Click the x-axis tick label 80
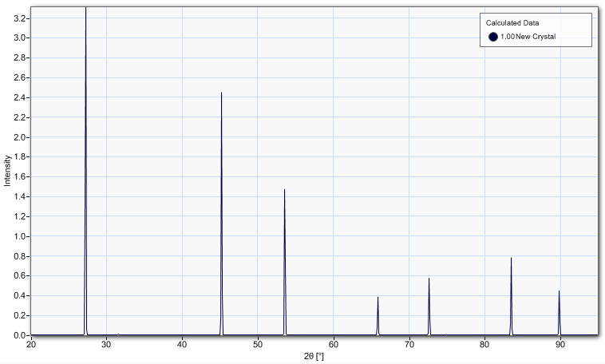This screenshot has width=605, height=364. click(484, 345)
